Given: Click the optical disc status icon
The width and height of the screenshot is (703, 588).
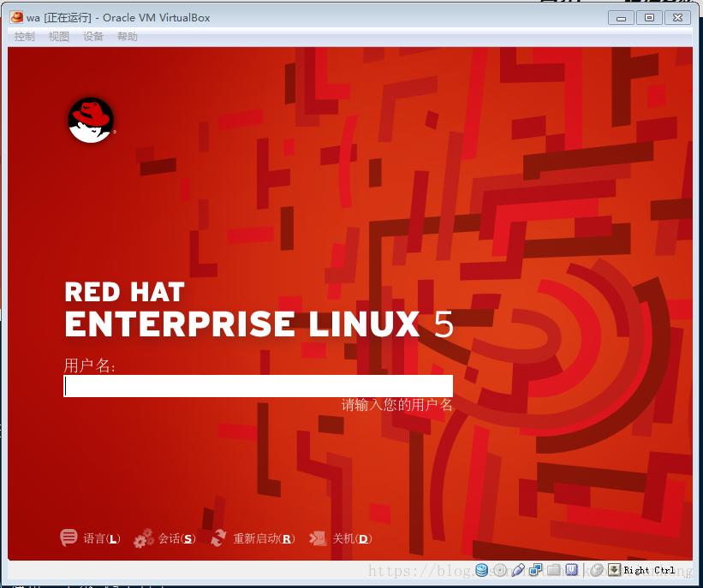Looking at the screenshot, I should pos(500,570).
